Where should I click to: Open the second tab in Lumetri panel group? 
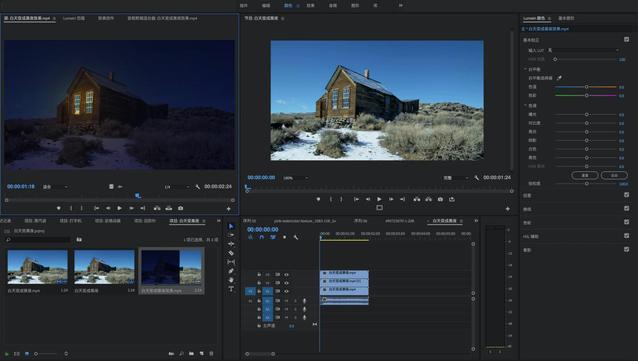566,18
